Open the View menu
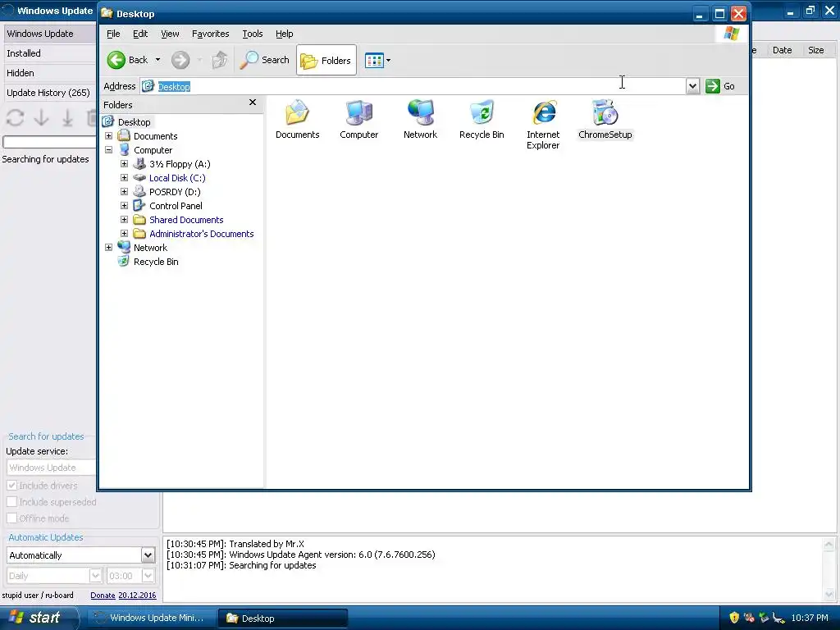 pyautogui.click(x=170, y=34)
